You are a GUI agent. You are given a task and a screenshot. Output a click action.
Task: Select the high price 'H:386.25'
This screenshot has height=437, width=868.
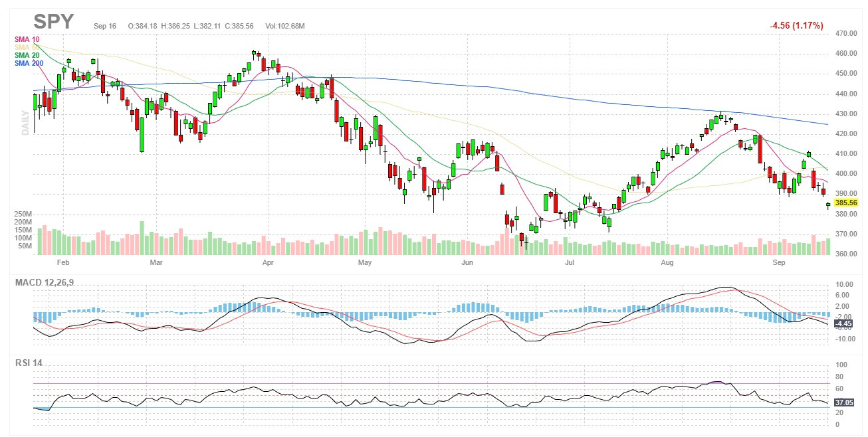176,26
